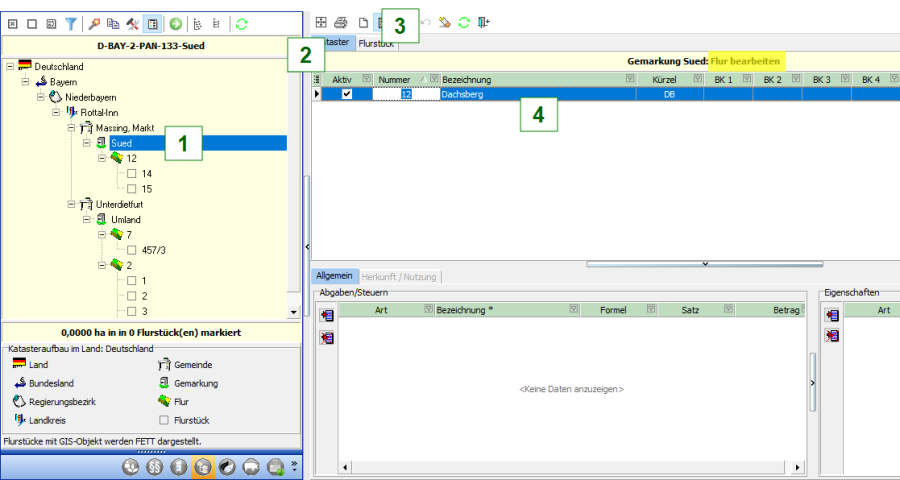Click the blue funnel filter icon
The width and height of the screenshot is (900, 480).
point(71,22)
